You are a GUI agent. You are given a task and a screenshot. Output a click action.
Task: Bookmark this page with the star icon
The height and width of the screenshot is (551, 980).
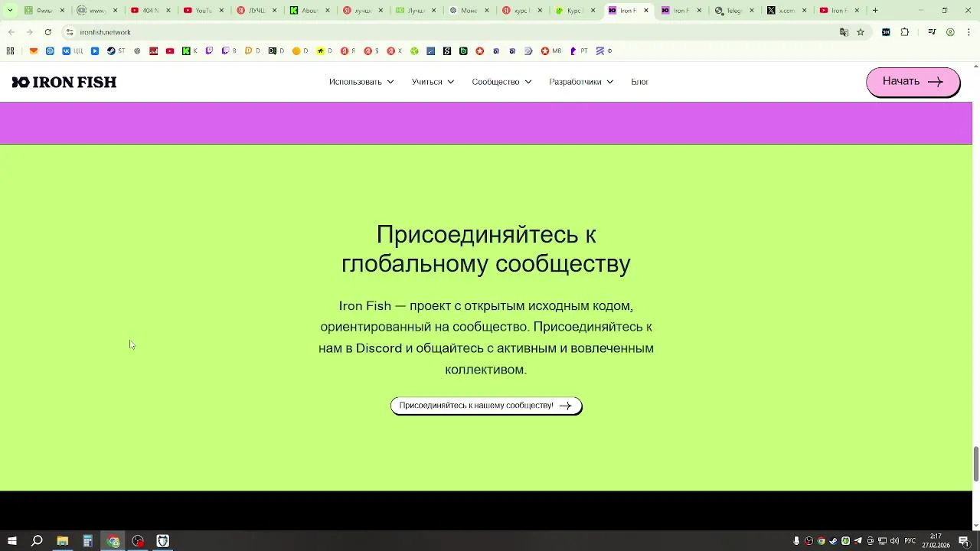point(861,32)
